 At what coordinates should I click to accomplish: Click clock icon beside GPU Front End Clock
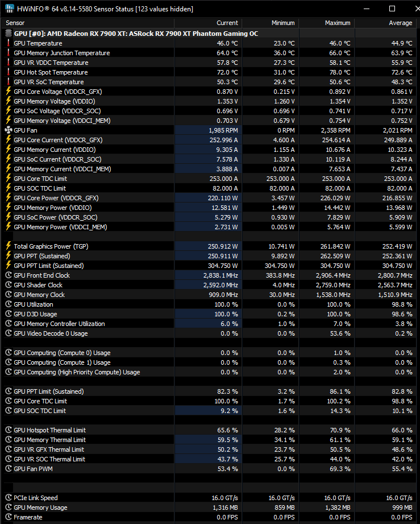[9, 275]
